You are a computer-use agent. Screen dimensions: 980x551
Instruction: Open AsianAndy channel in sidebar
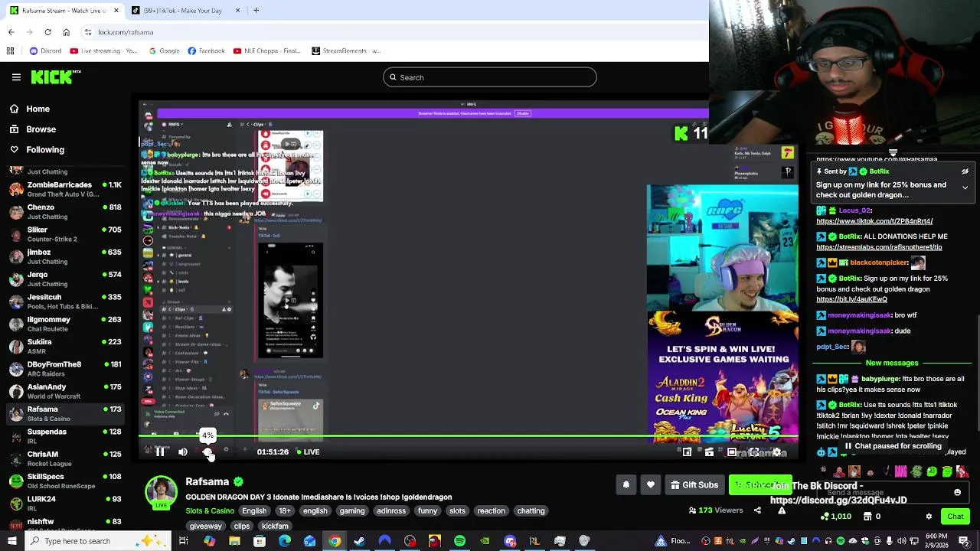pos(65,391)
